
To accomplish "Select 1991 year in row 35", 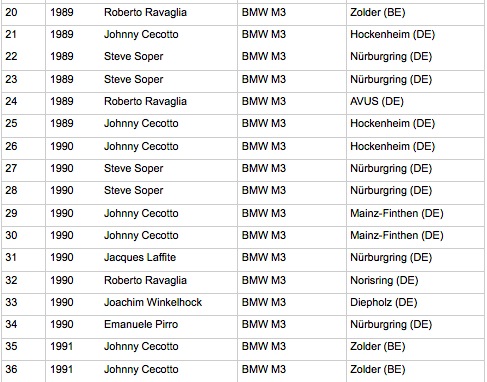I will tap(62, 346).
